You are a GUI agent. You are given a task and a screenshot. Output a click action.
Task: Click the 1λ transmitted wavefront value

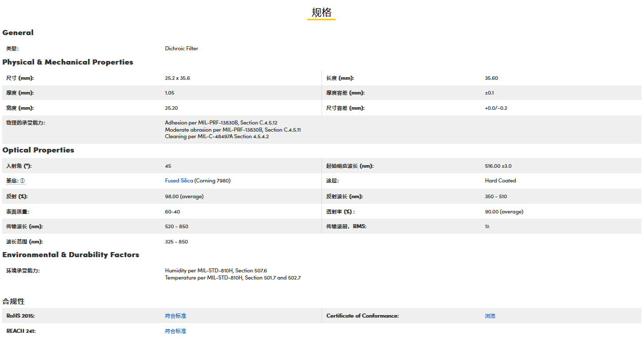487,227
